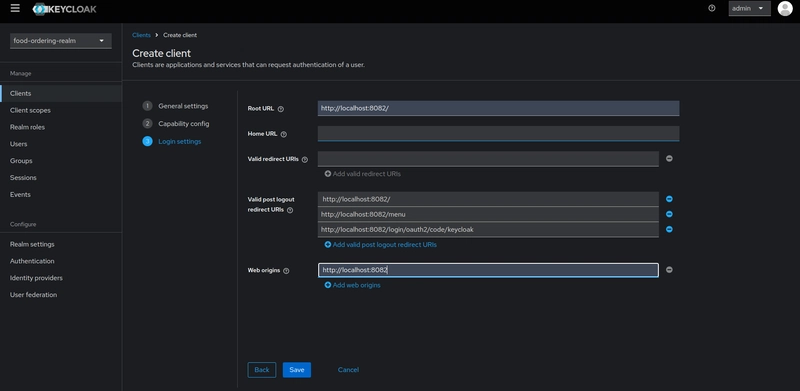Open Realm settings in sidebar
The height and width of the screenshot is (391, 800).
[x=61, y=245]
